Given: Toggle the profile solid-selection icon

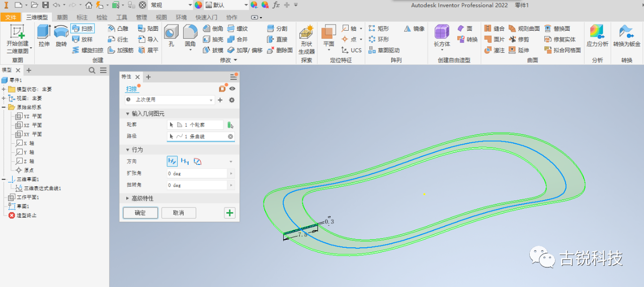Looking at the screenshot, I should [231, 125].
